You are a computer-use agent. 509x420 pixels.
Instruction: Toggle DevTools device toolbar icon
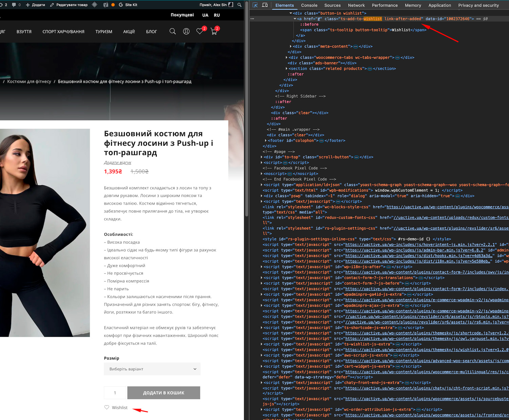tap(265, 5)
